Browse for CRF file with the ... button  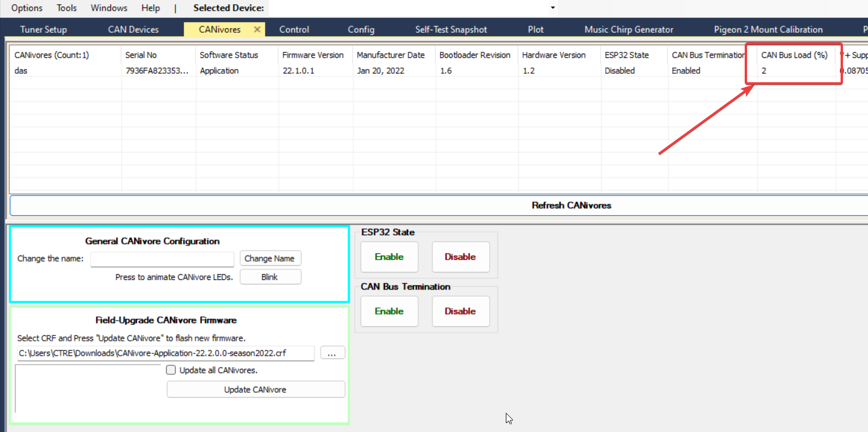pos(332,353)
